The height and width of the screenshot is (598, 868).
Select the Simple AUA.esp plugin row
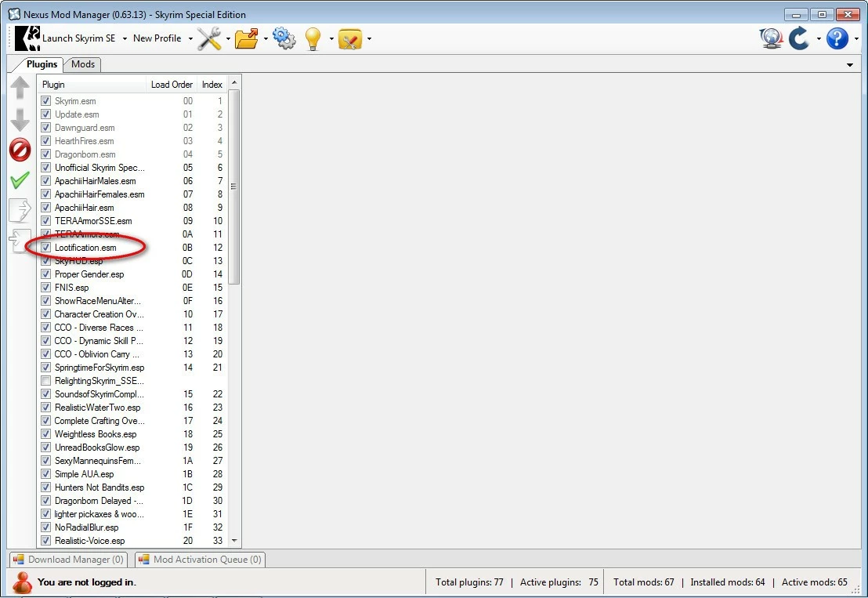133,474
